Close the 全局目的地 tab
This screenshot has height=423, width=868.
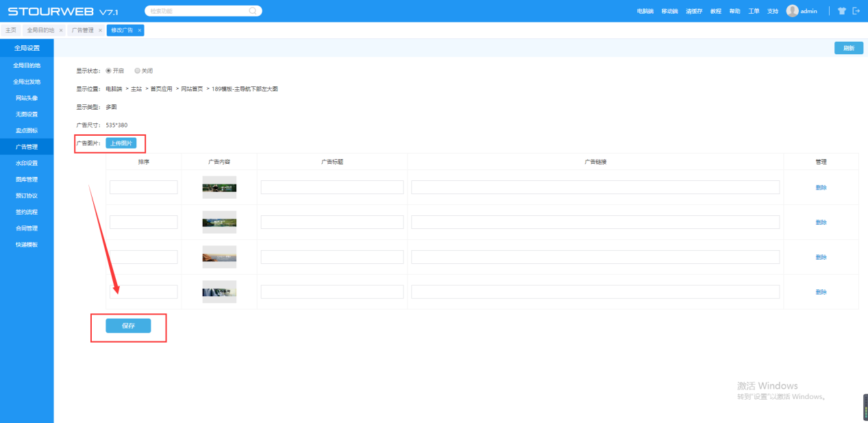[x=60, y=30]
